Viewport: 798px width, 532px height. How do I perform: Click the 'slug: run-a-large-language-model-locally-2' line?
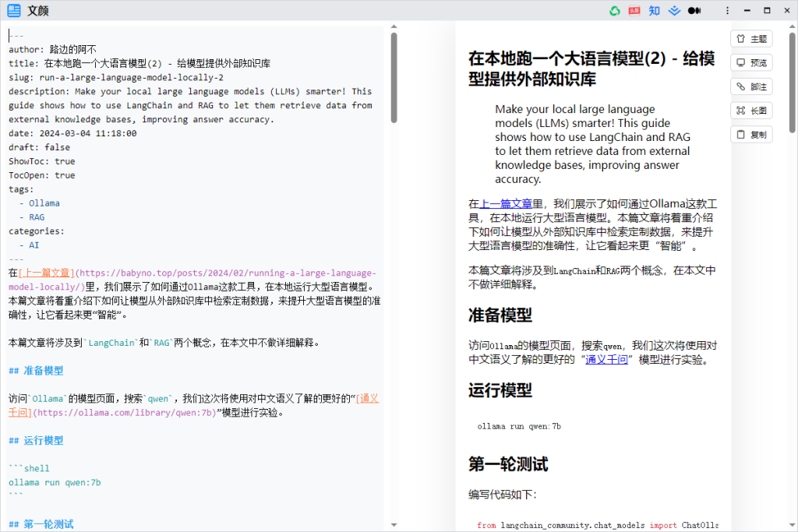point(116,77)
